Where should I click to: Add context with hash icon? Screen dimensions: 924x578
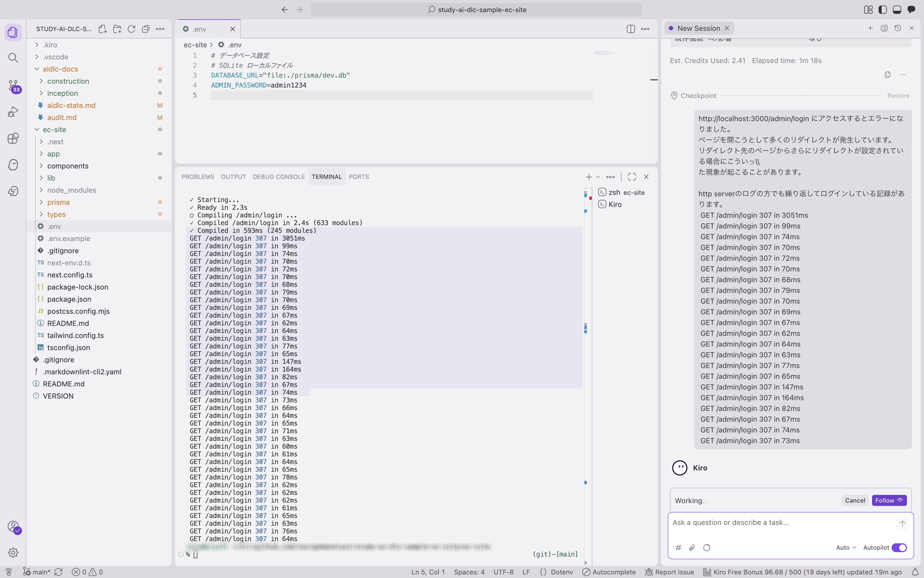(678, 547)
